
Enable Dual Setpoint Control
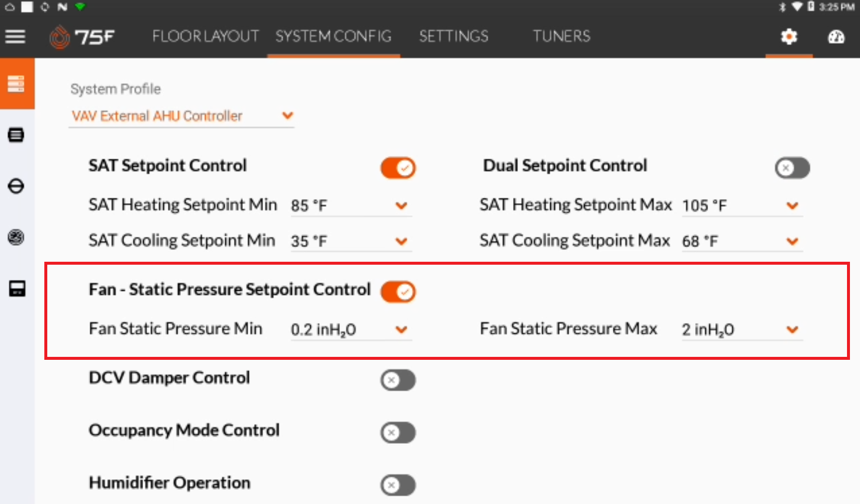[x=792, y=168]
